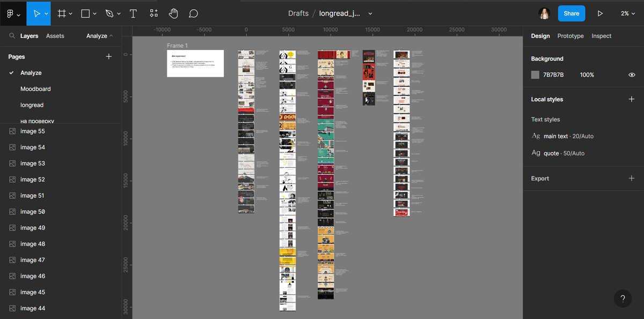Click the white Frame 1 text frame
The image size is (644, 319).
195,63
